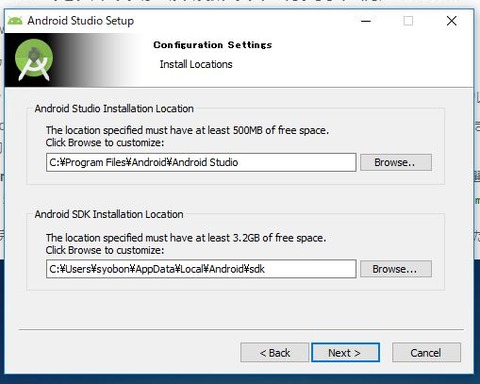This screenshot has width=480, height=384.
Task: Proceed with the Next > button
Action: (345, 352)
